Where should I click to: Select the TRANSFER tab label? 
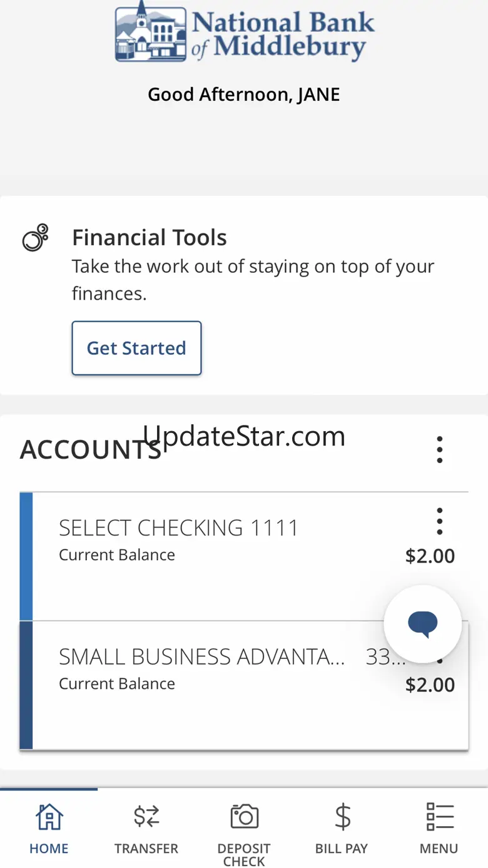click(x=146, y=849)
